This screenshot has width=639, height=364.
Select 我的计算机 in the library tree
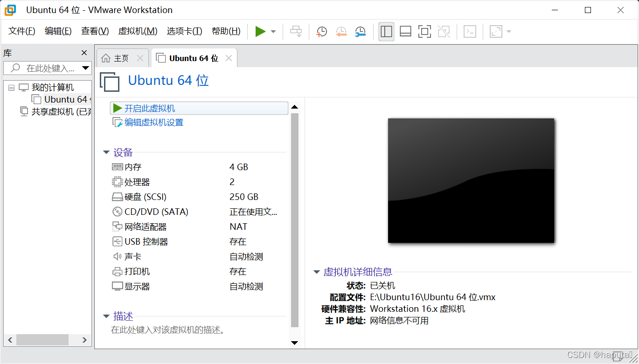point(52,88)
